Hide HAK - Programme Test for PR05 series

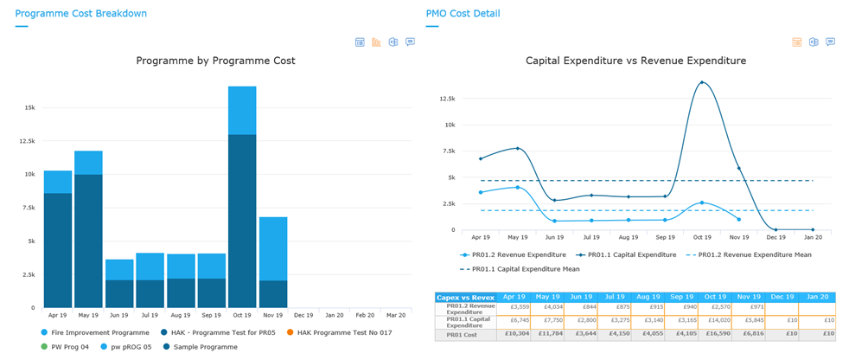[218, 333]
